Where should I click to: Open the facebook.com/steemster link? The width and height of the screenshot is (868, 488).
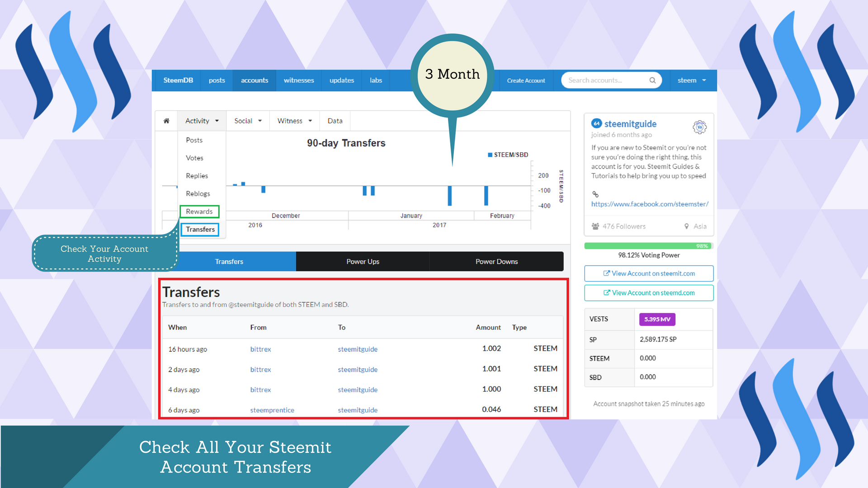(x=650, y=204)
